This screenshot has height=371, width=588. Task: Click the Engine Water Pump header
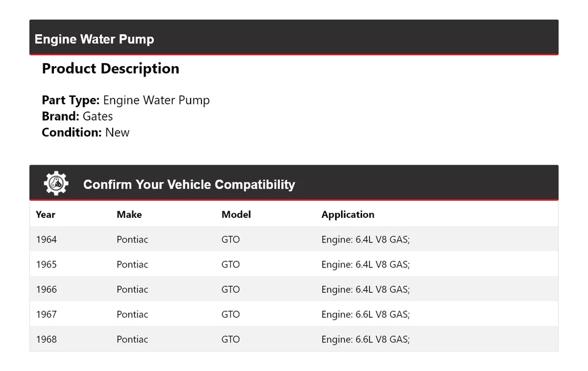click(x=94, y=39)
